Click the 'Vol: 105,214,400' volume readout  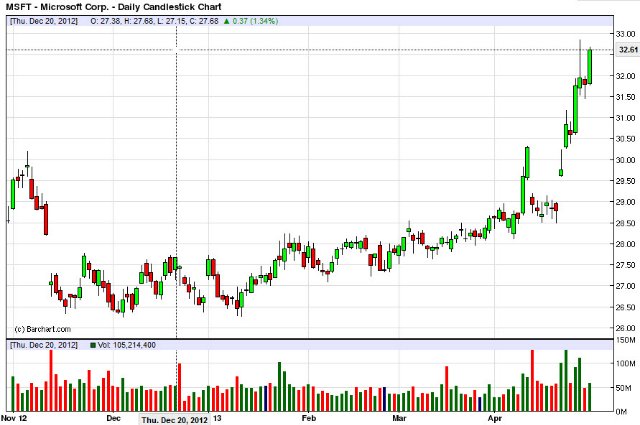pyautogui.click(x=127, y=345)
